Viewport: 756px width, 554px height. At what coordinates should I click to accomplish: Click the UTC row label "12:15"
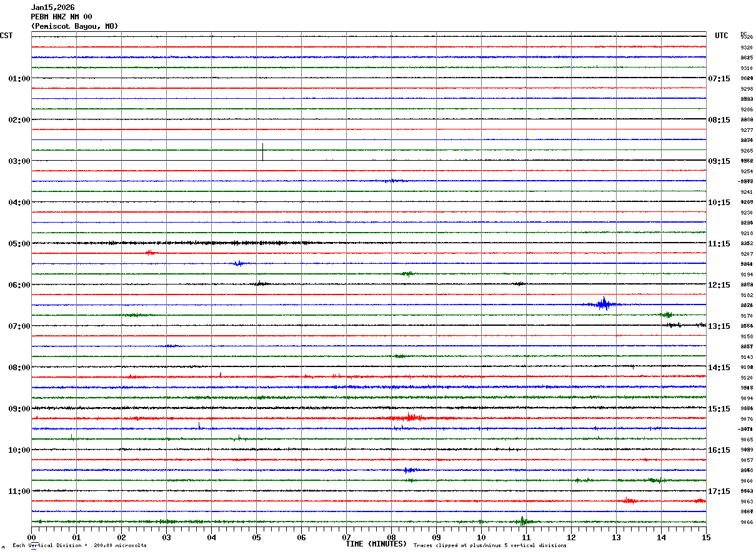click(x=719, y=285)
